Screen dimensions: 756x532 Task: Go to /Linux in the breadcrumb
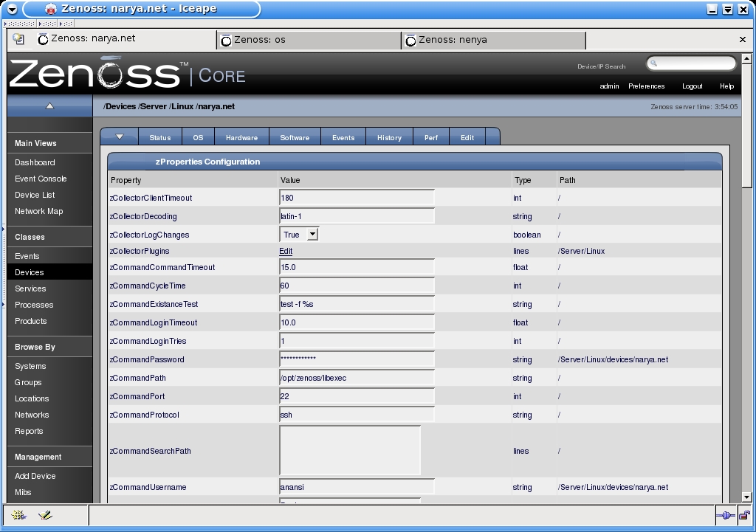[x=182, y=106]
